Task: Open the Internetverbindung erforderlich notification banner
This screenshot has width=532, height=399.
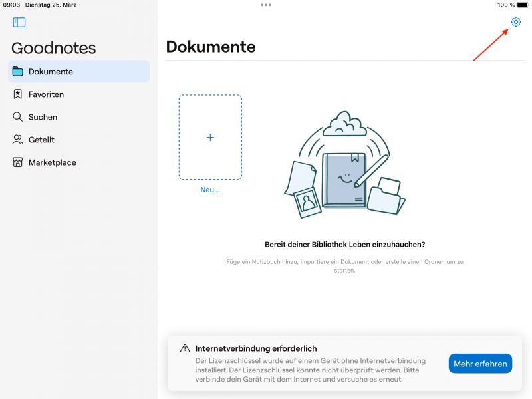Action: pos(255,348)
